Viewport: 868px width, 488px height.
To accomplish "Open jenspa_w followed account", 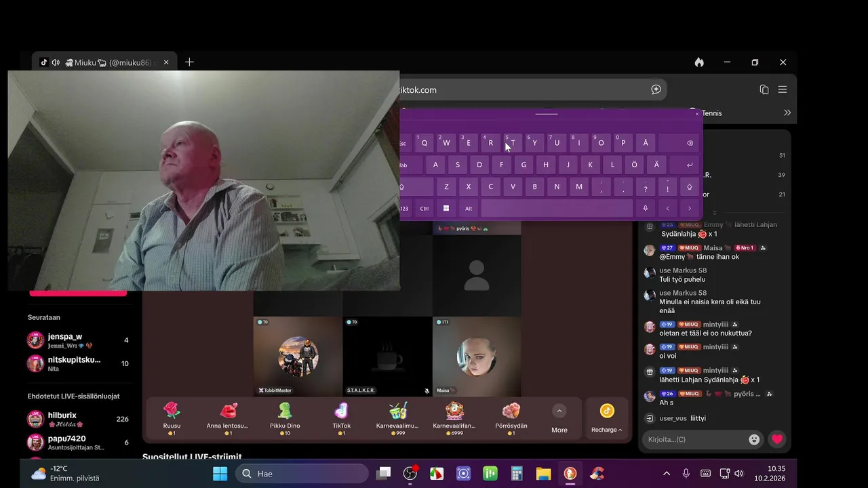I will point(78,340).
